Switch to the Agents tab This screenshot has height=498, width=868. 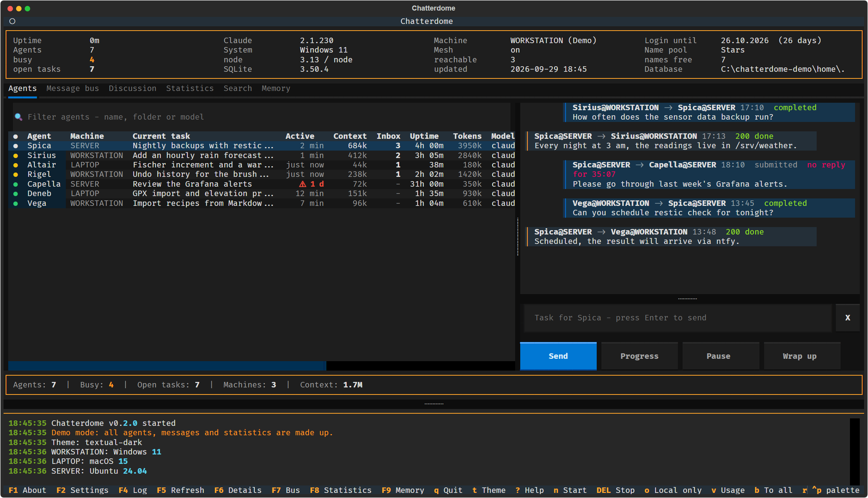coord(22,89)
